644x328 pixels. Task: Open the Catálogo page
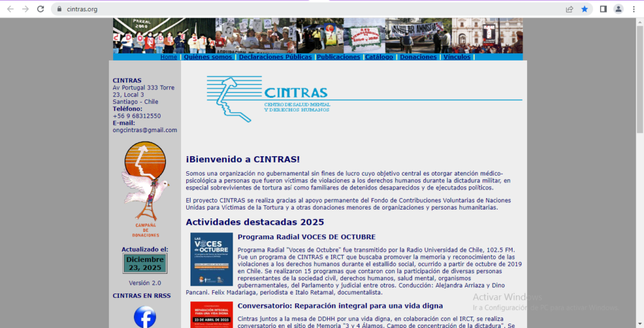tap(379, 57)
